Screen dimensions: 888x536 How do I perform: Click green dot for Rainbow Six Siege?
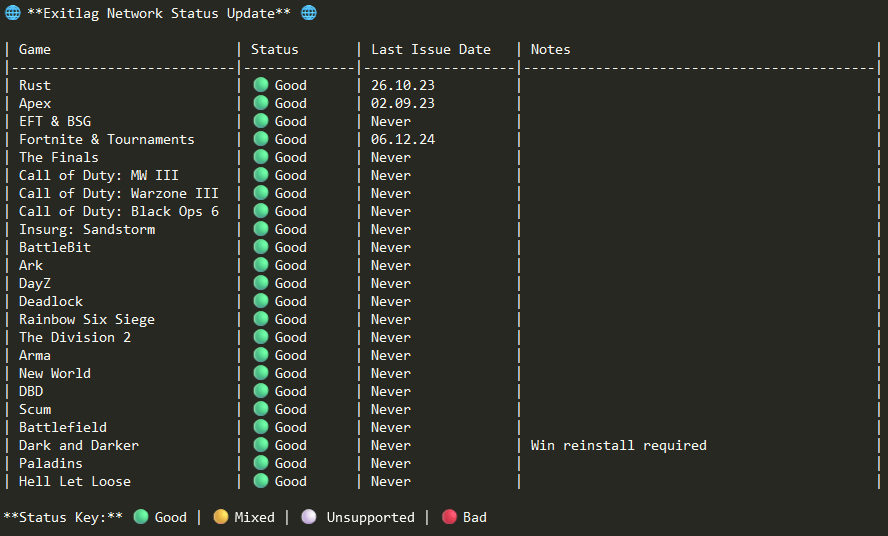pos(261,319)
